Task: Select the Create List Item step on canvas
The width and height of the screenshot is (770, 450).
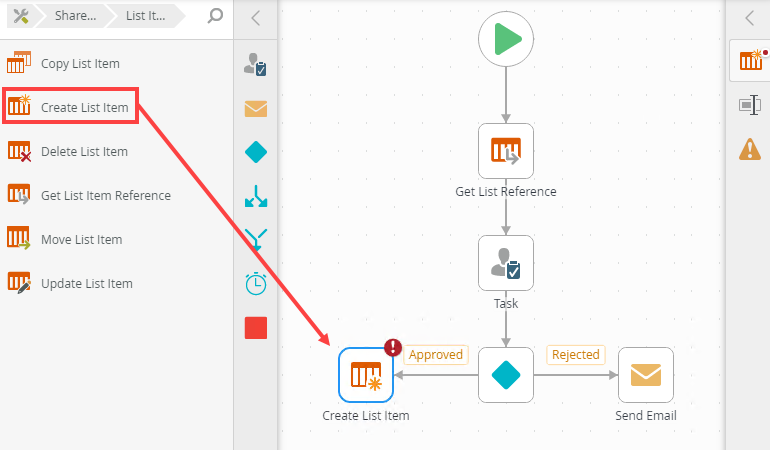Action: [x=366, y=375]
